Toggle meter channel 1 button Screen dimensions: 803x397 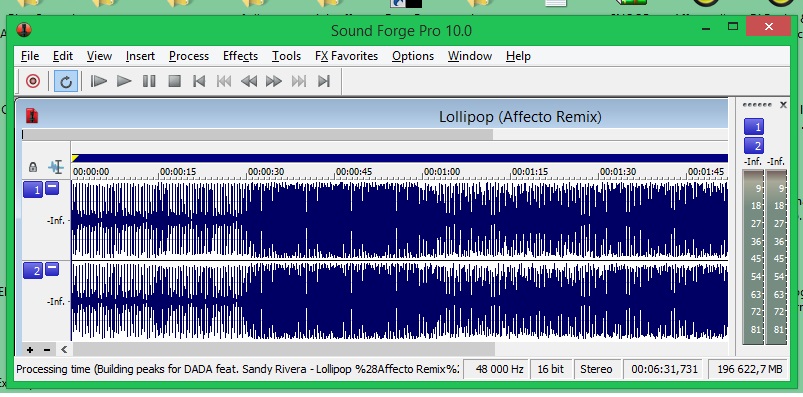[x=753, y=126]
